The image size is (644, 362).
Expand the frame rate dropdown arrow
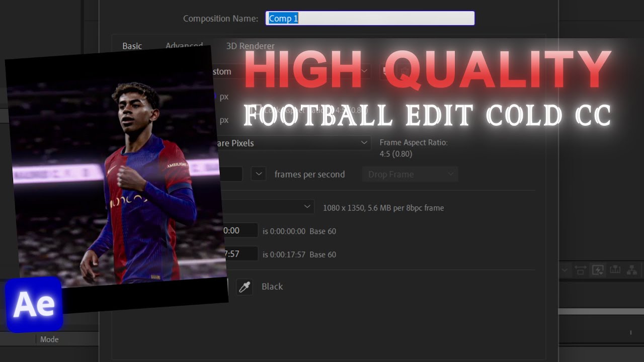(258, 174)
